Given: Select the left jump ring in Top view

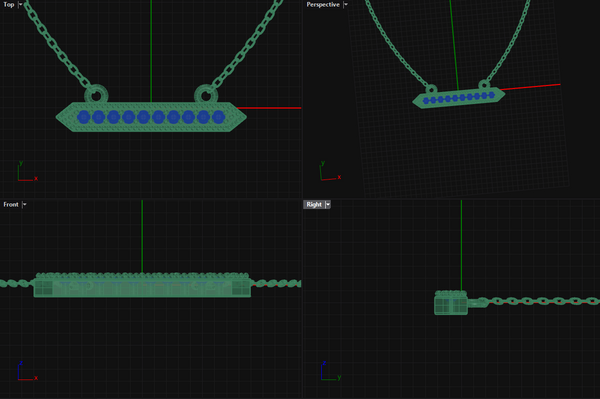Looking at the screenshot, I should (96, 95).
